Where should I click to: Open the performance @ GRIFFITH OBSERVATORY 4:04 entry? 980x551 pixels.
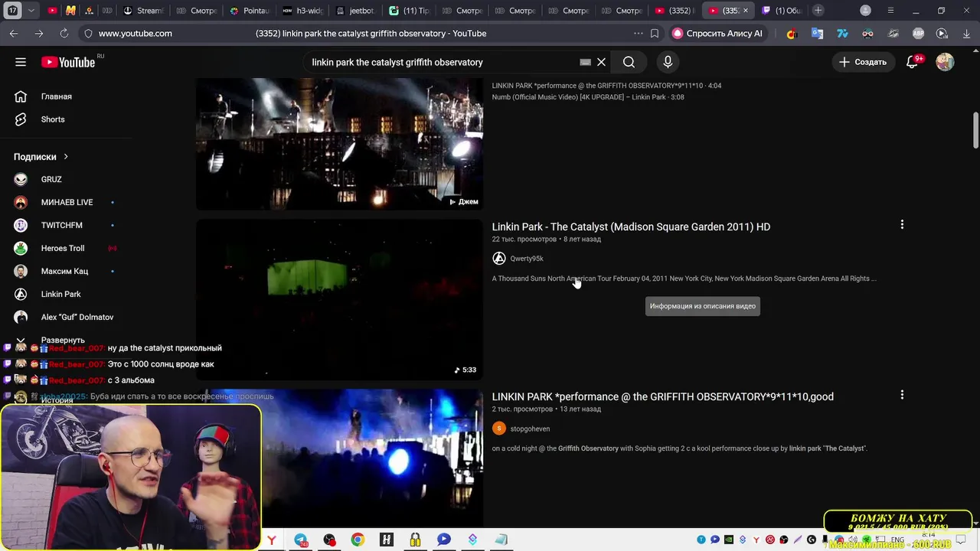click(x=606, y=86)
